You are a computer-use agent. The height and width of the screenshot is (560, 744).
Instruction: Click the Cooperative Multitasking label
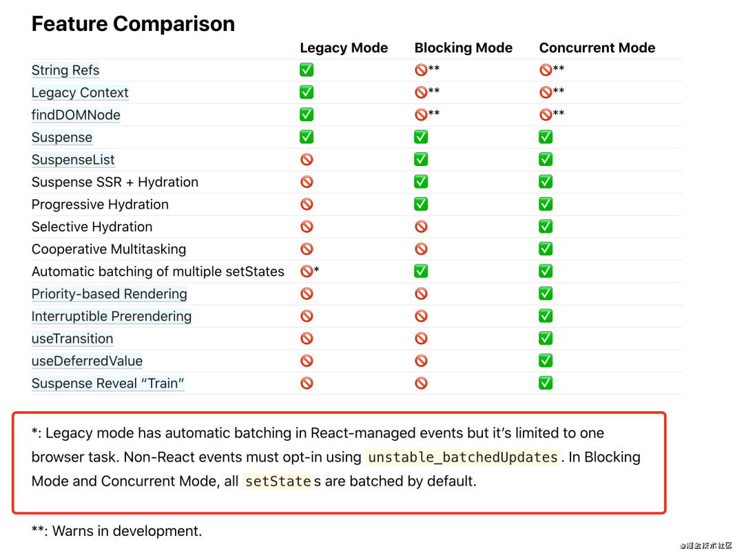pos(109,249)
